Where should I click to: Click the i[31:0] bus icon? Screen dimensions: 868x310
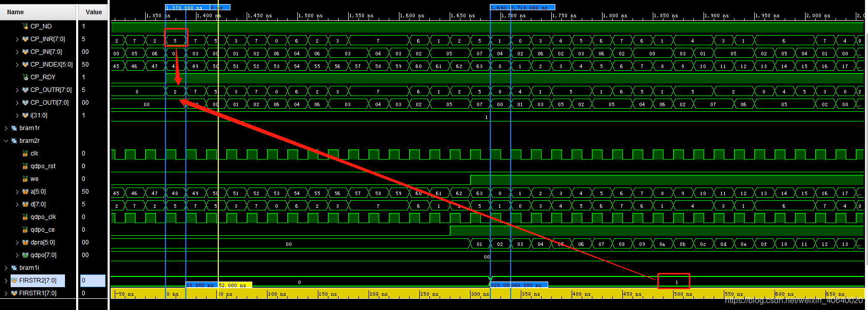pyautogui.click(x=25, y=115)
